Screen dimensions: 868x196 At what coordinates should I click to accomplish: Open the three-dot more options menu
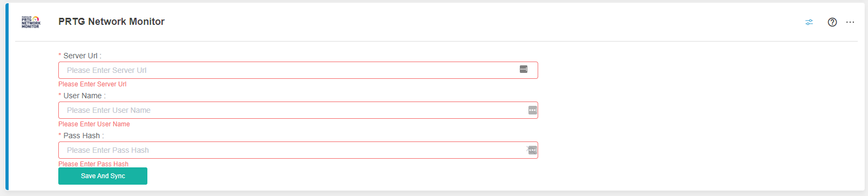coord(850,22)
